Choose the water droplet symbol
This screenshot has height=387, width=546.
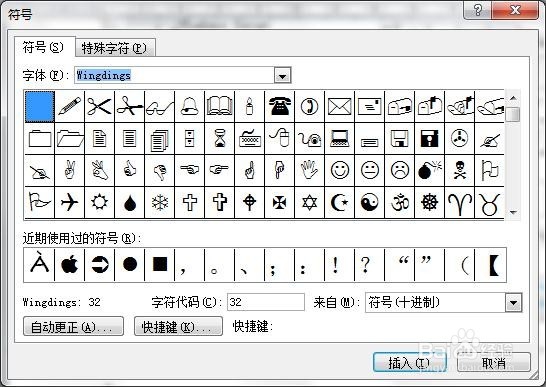(130, 202)
